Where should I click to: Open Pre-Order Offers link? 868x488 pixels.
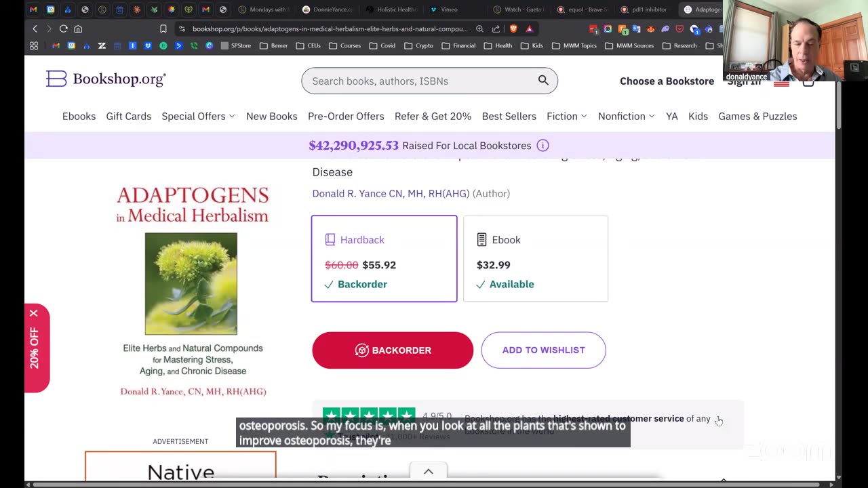click(346, 116)
